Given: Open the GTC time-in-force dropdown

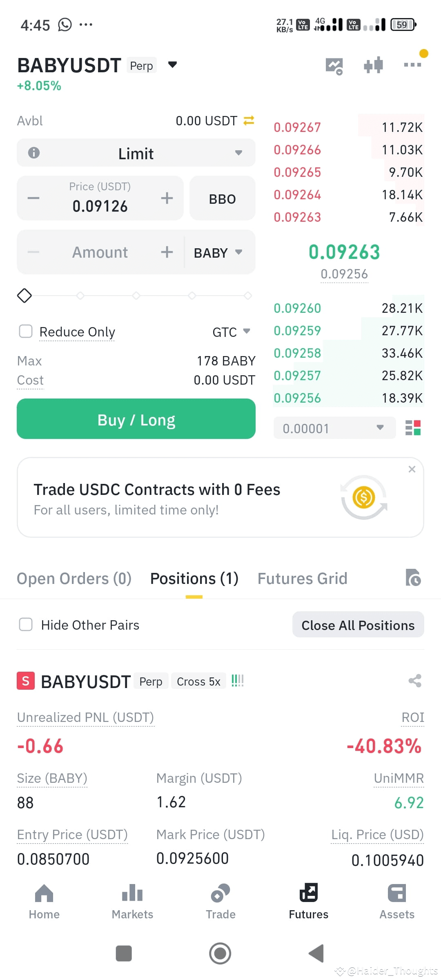Looking at the screenshot, I should 231,332.
